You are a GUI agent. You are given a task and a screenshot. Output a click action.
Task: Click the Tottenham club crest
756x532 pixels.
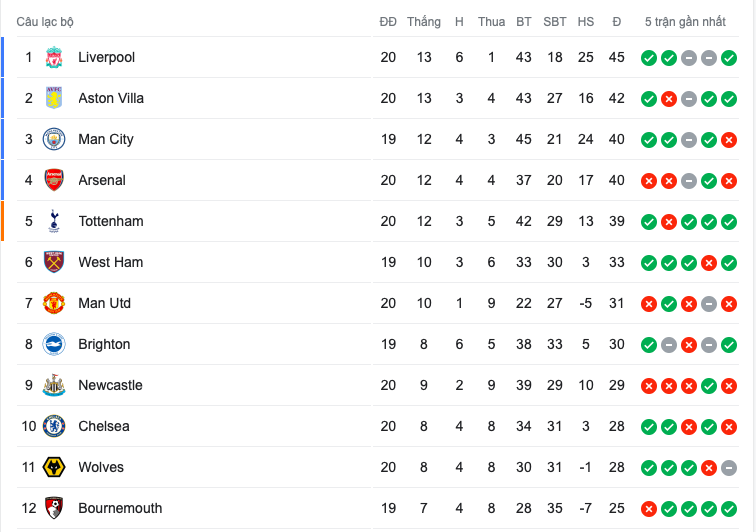tap(54, 221)
